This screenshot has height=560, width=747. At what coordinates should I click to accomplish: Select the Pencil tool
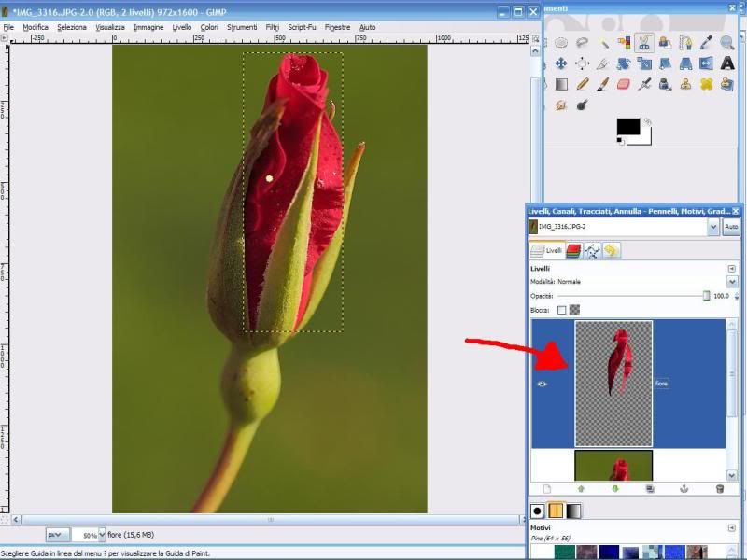[x=582, y=84]
